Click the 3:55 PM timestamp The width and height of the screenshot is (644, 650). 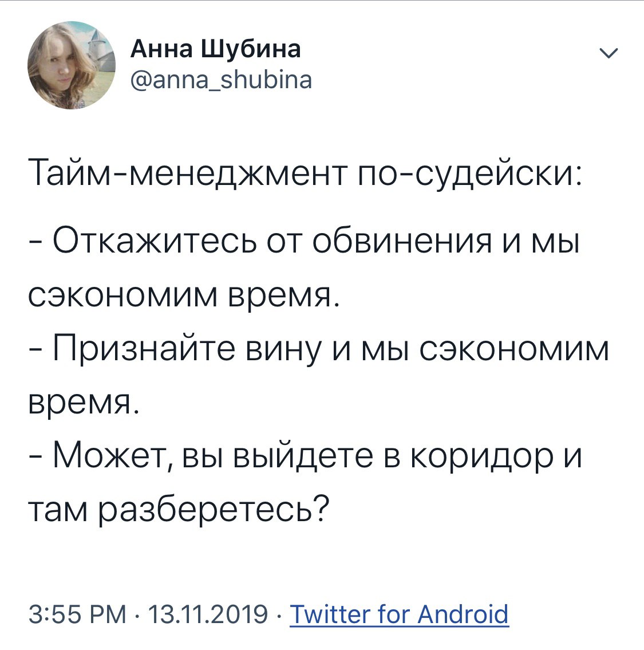78,614
